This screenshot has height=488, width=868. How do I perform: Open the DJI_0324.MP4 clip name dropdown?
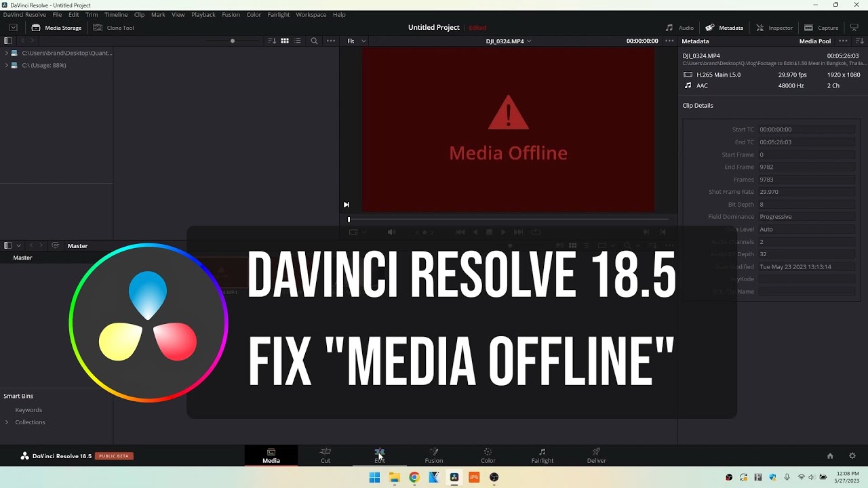tap(509, 41)
